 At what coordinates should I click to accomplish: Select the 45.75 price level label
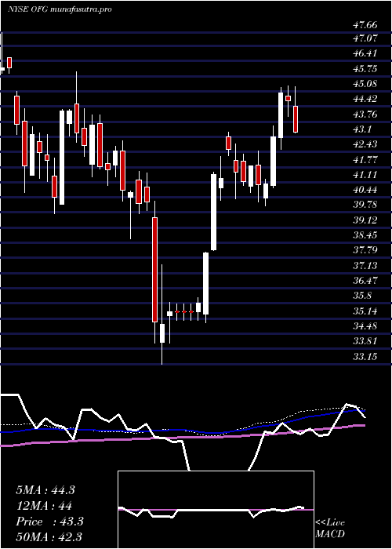pos(365,69)
